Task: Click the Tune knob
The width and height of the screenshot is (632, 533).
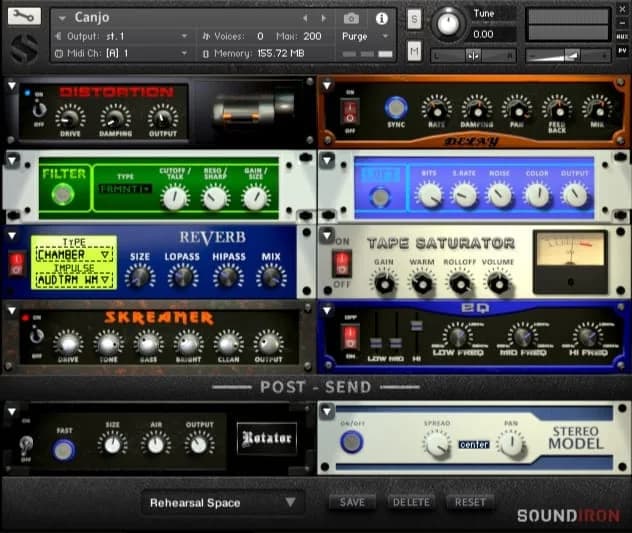Action: pos(449,23)
